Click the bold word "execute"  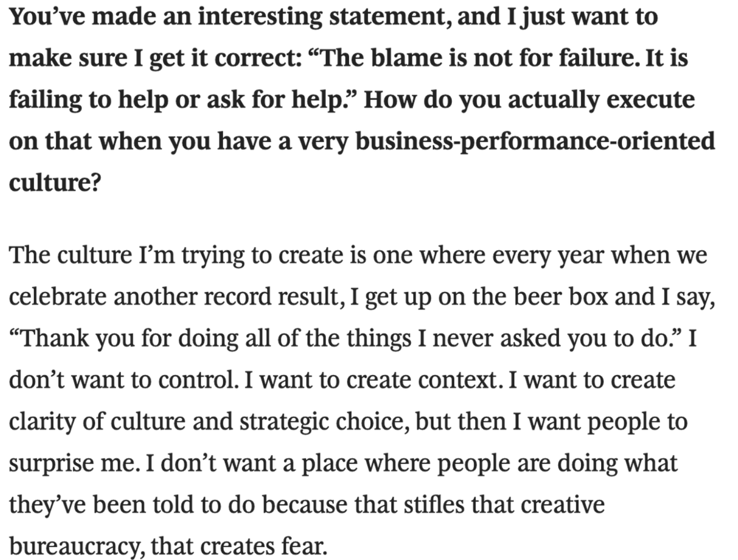tap(652, 100)
